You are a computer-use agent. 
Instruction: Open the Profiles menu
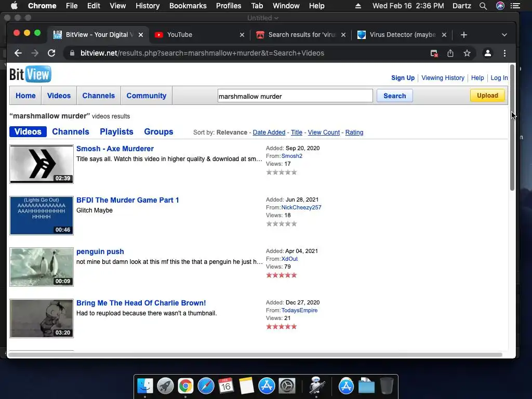(x=229, y=6)
